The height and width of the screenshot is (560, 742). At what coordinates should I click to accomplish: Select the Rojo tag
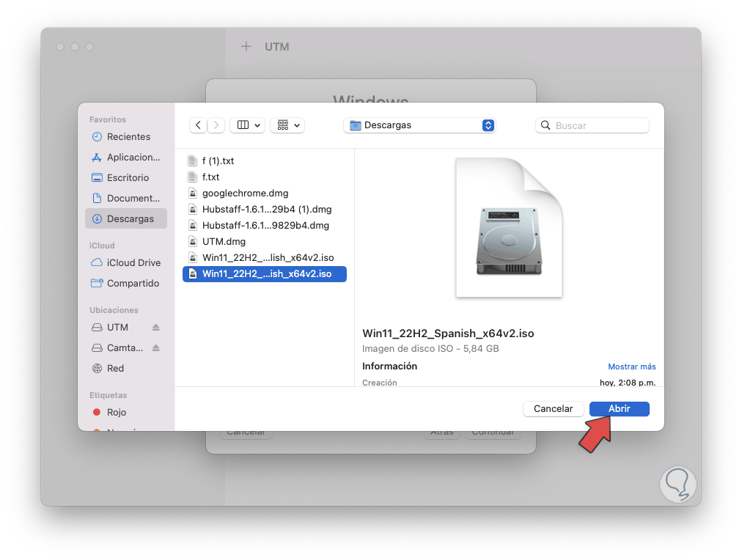(126, 413)
